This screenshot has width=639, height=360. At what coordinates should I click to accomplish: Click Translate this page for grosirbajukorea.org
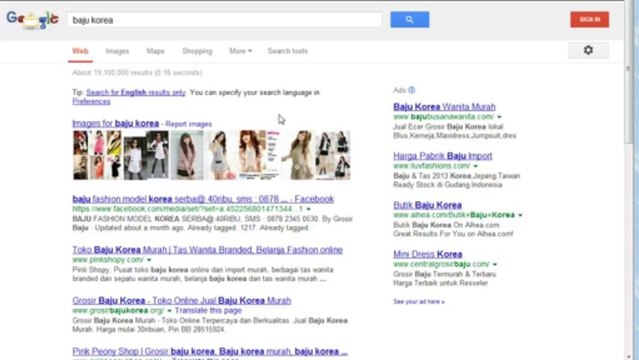coord(208,310)
